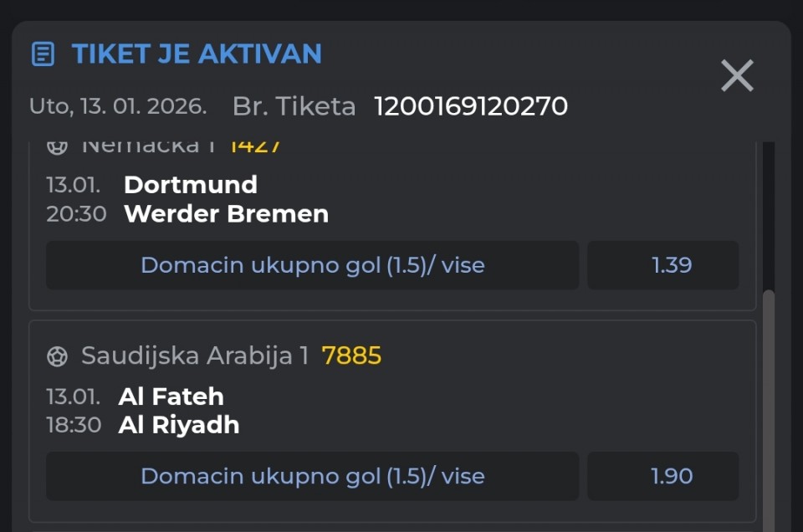803x532 pixels.
Task: Click the 1.39 odds box
Action: click(662, 265)
